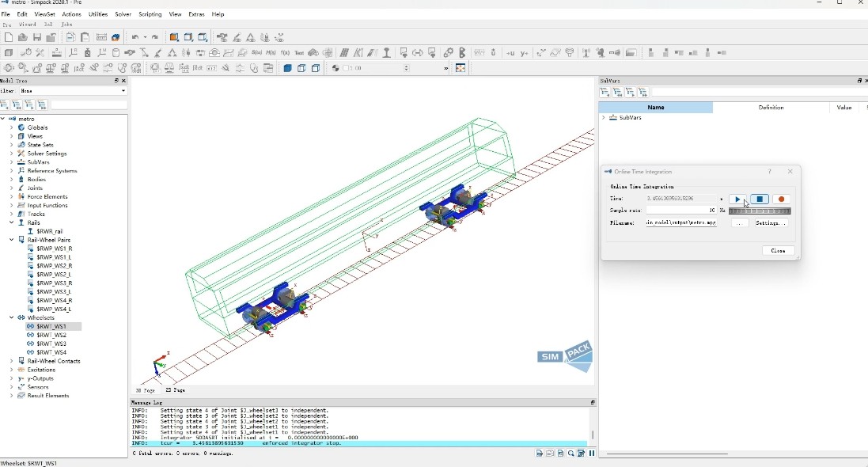
Task: Click the Text element icon
Action: coord(299,52)
